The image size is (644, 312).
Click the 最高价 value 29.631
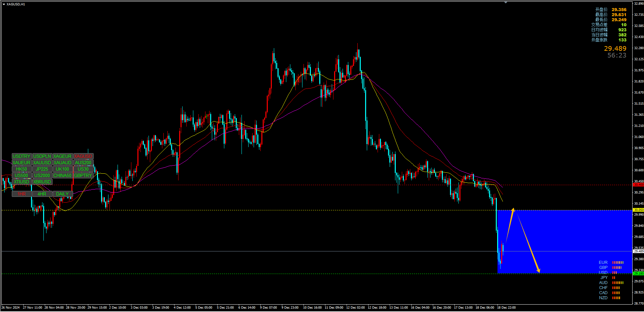[x=619, y=15]
